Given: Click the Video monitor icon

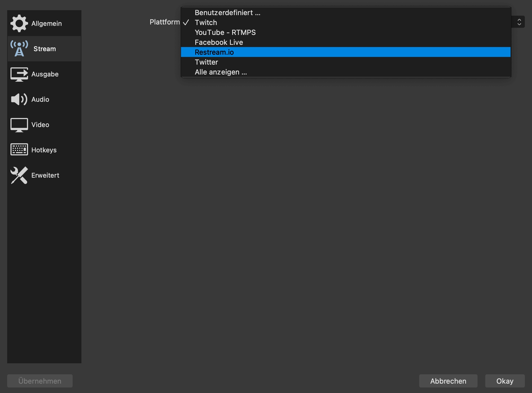Looking at the screenshot, I should click(19, 125).
